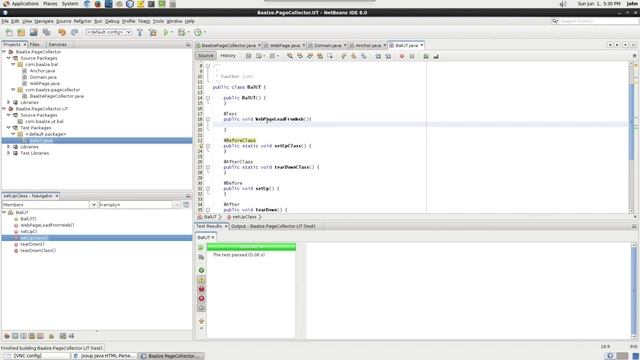640x360 pixels.
Task: Collapse the com.baalze.bal package node
Action: tap(13, 64)
